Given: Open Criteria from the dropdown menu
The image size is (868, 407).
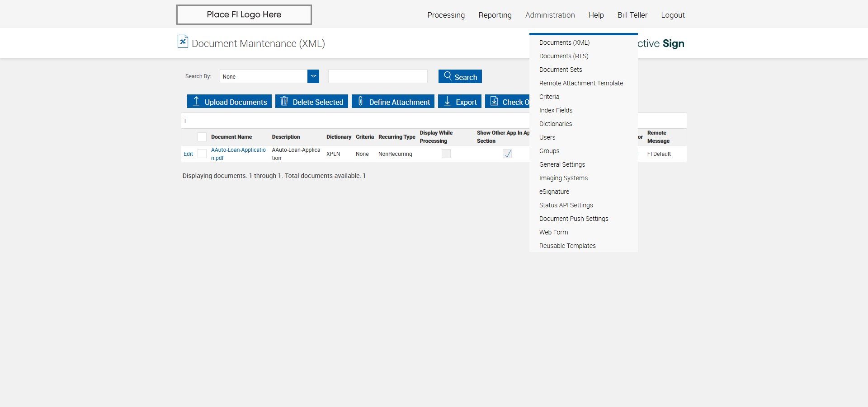Looking at the screenshot, I should (549, 97).
